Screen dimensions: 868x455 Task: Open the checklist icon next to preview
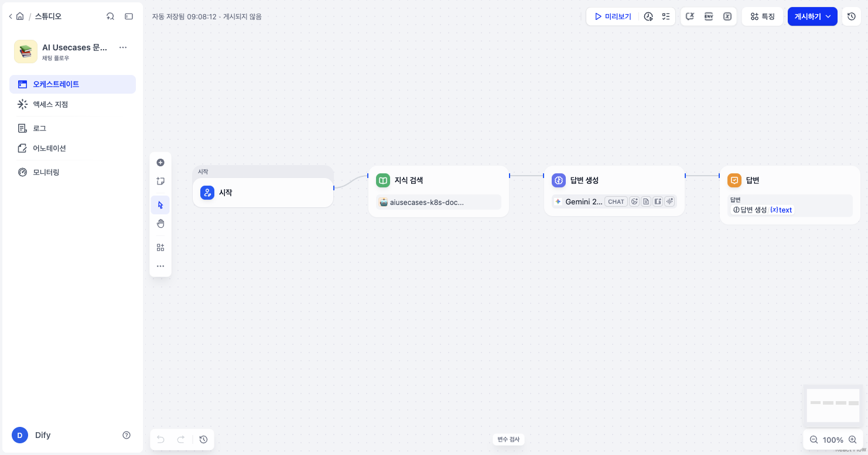click(666, 16)
